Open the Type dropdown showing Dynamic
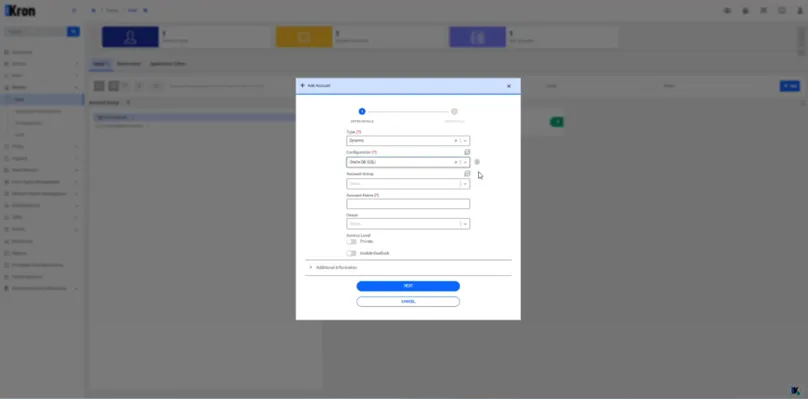Viewport: 808px width, 399px height. 465,141
